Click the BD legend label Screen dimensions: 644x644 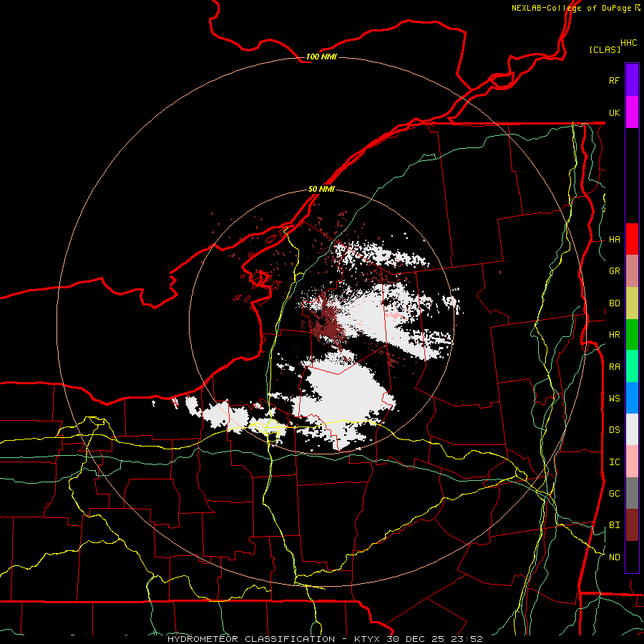pos(614,303)
